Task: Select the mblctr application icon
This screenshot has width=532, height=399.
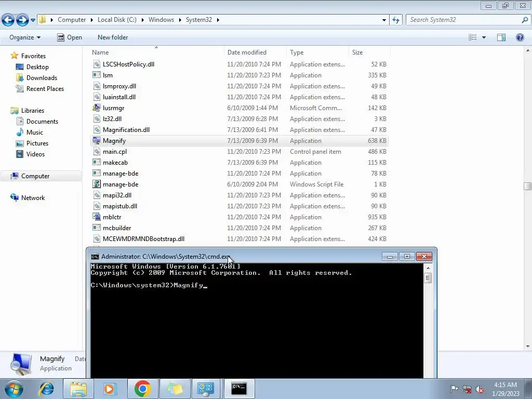Action: tap(96, 217)
